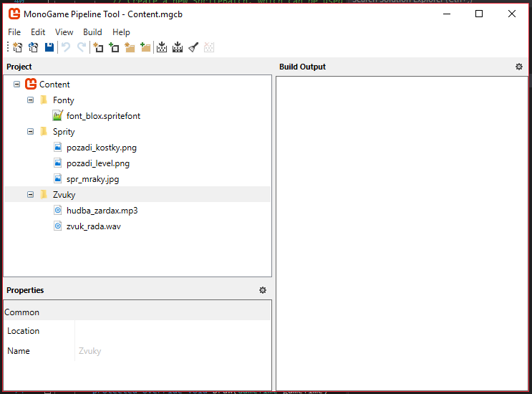Click the New Item toolbar icon
This screenshot has height=394, width=532.
tap(98, 48)
